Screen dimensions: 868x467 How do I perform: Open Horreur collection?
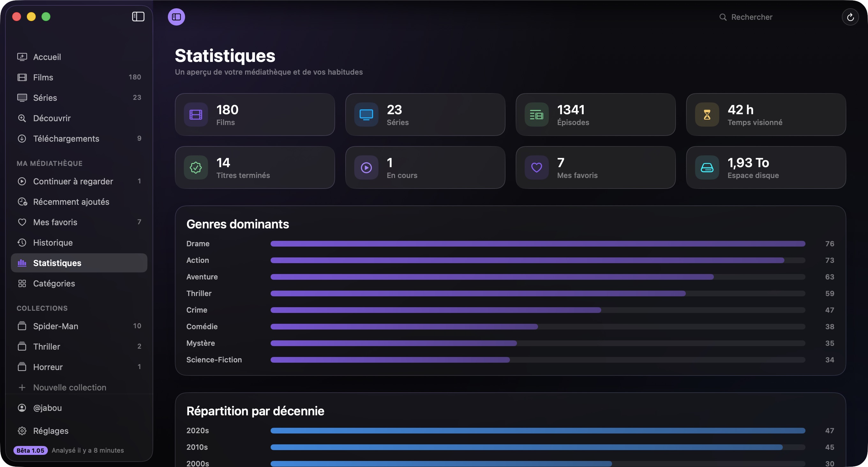(79, 367)
